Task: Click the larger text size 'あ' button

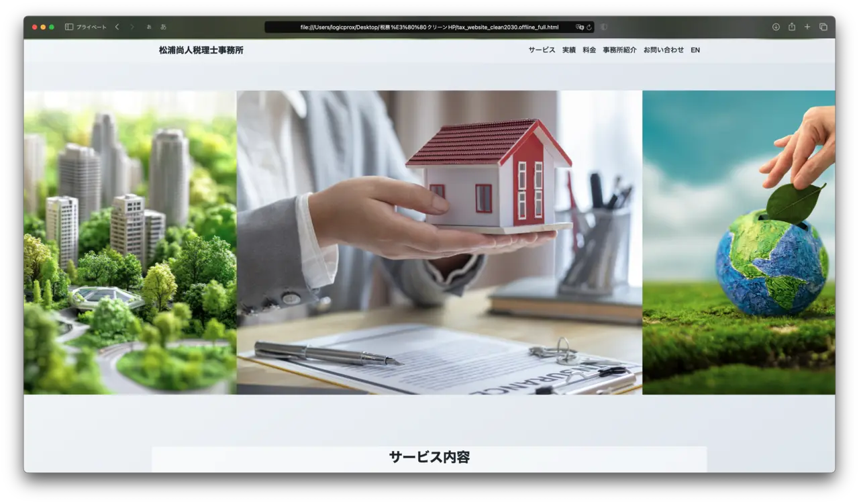Action: coord(163,27)
